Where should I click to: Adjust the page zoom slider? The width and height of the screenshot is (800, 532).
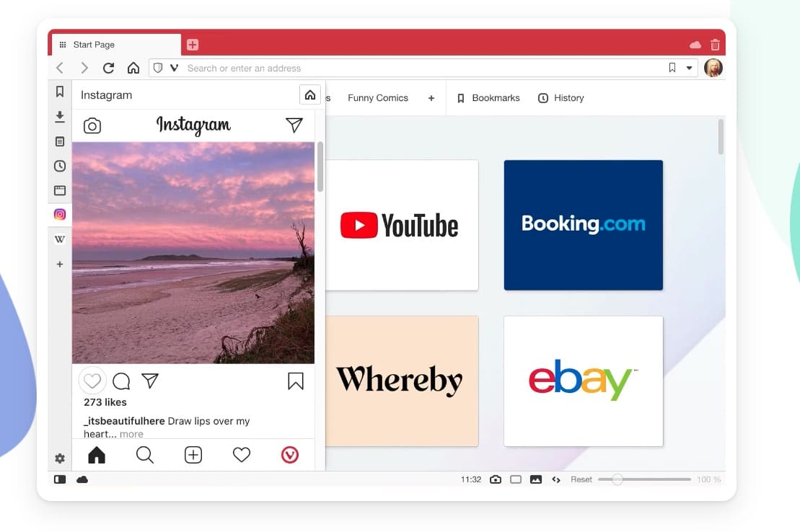coord(617,479)
